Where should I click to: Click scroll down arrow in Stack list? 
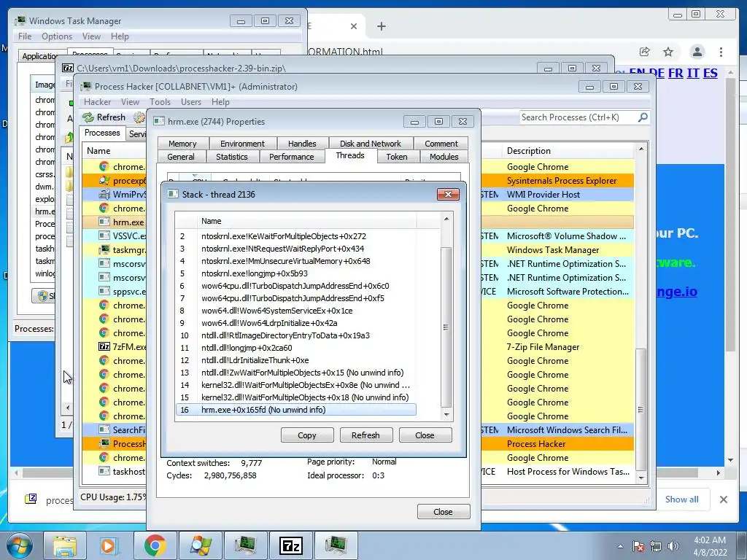coord(446,414)
